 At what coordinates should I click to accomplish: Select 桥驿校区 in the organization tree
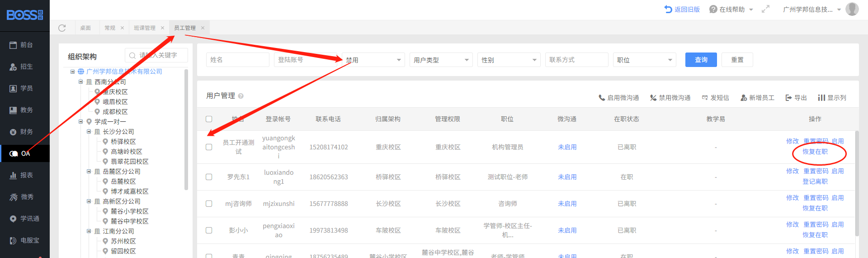click(x=123, y=142)
